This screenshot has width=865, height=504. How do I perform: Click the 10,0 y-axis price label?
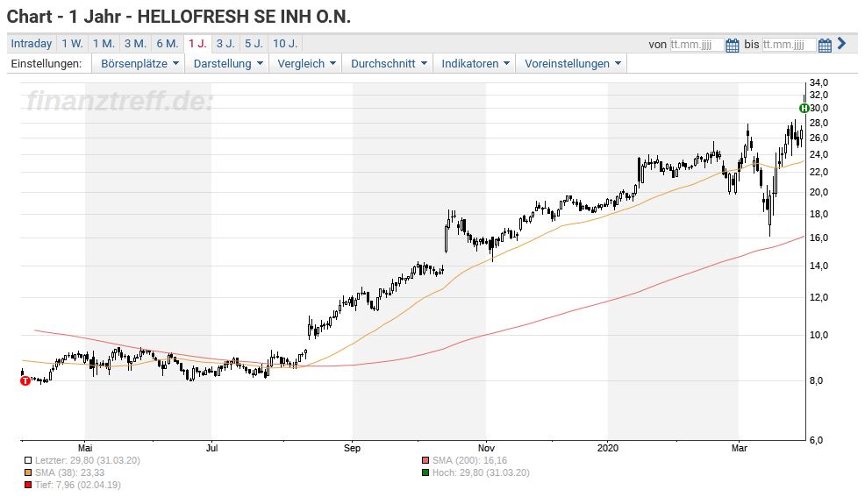pyautogui.click(x=819, y=335)
